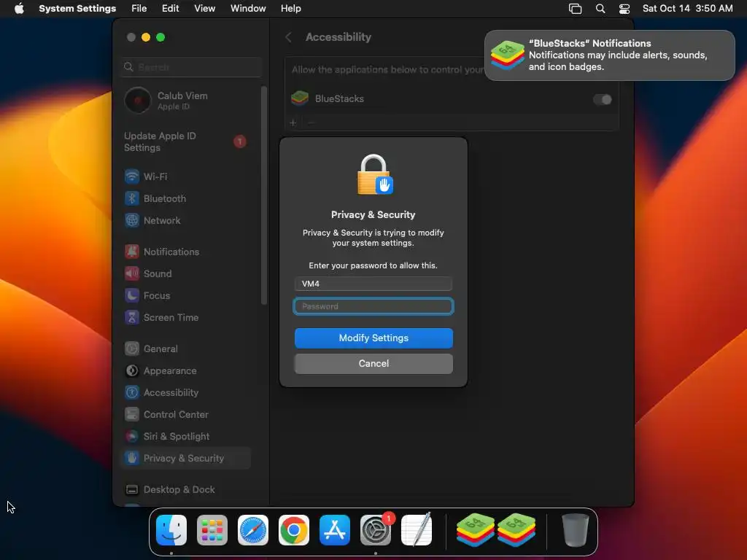Open the Edit menu
Viewport: 747px width, 560px height.
pyautogui.click(x=170, y=9)
